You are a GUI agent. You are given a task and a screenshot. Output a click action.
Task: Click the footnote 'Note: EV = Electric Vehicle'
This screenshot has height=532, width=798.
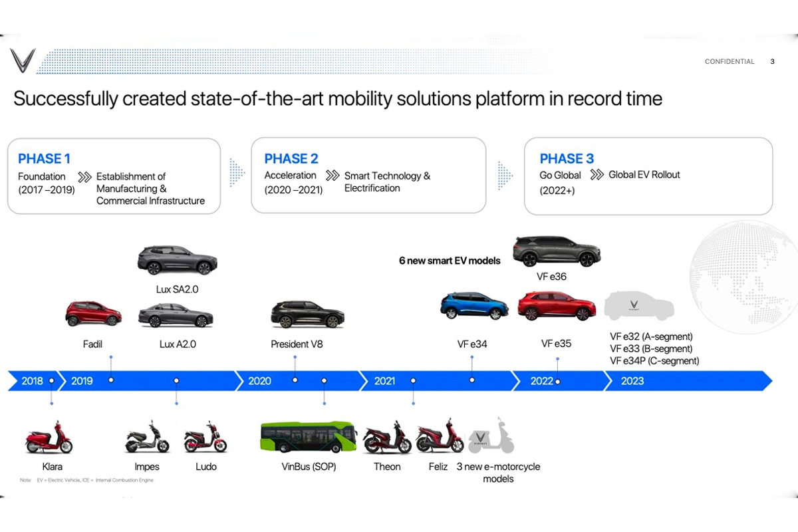tap(86, 480)
